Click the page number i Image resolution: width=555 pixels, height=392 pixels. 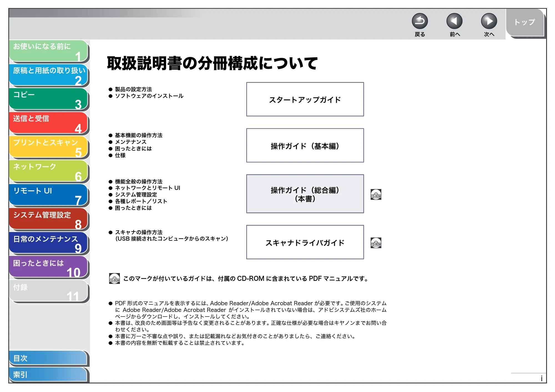(x=541, y=378)
